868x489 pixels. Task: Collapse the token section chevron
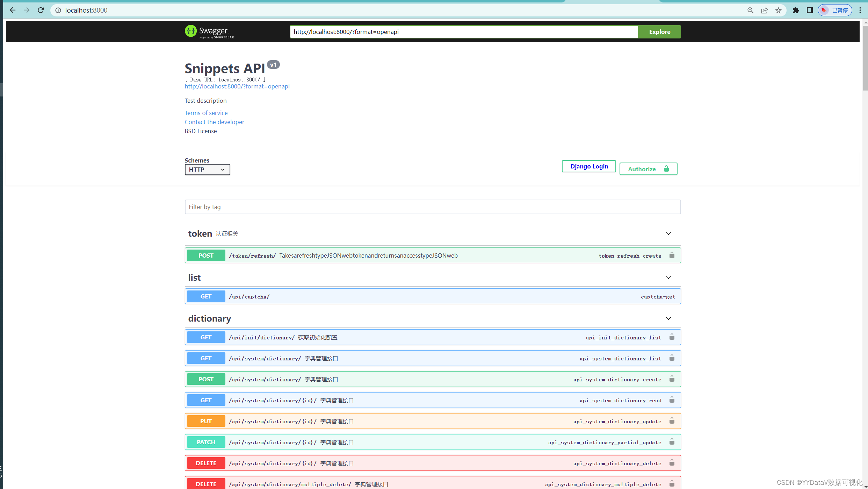[x=668, y=233]
